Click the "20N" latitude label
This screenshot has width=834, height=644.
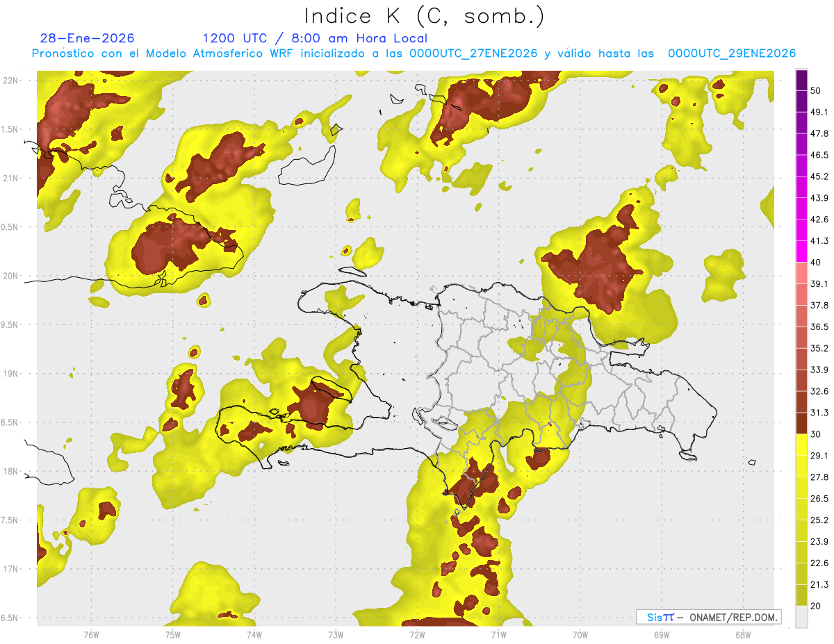(x=11, y=276)
